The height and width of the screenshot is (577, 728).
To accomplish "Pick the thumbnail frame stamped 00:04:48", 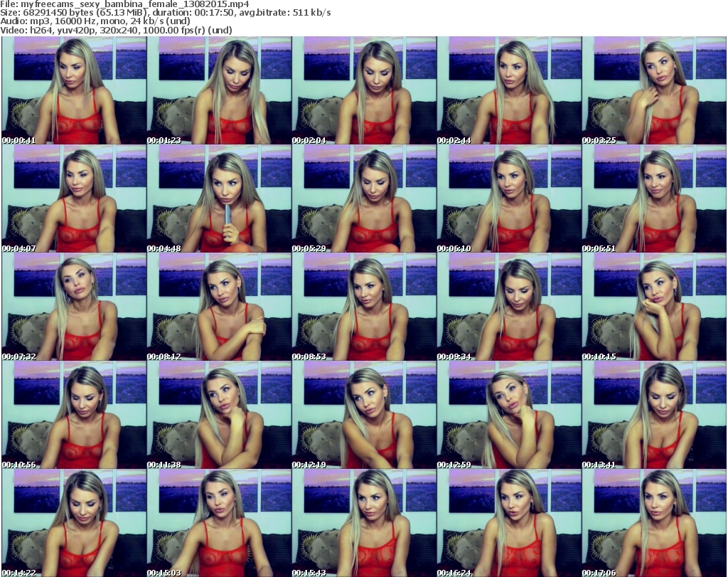I will coord(219,198).
